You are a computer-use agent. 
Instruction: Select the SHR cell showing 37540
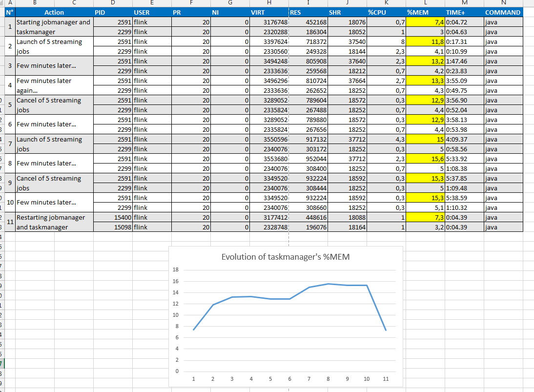coord(347,41)
